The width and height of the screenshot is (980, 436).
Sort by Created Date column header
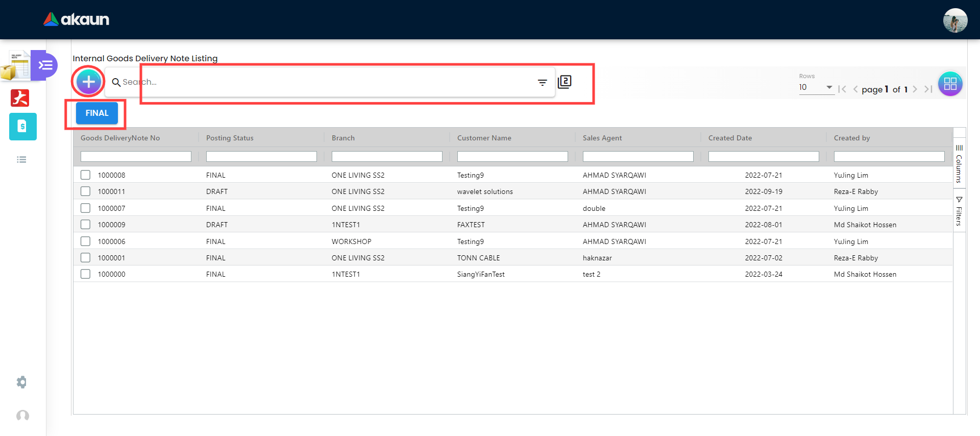click(x=730, y=138)
